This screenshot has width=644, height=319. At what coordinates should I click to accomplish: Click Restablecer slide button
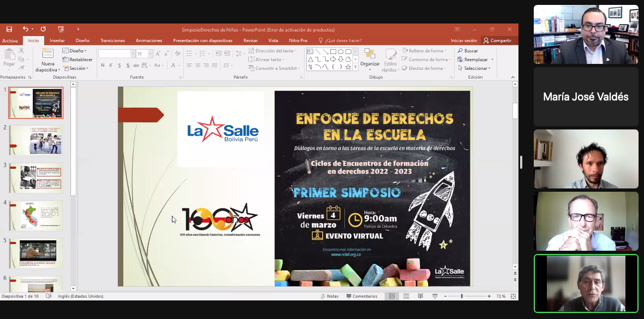click(77, 60)
